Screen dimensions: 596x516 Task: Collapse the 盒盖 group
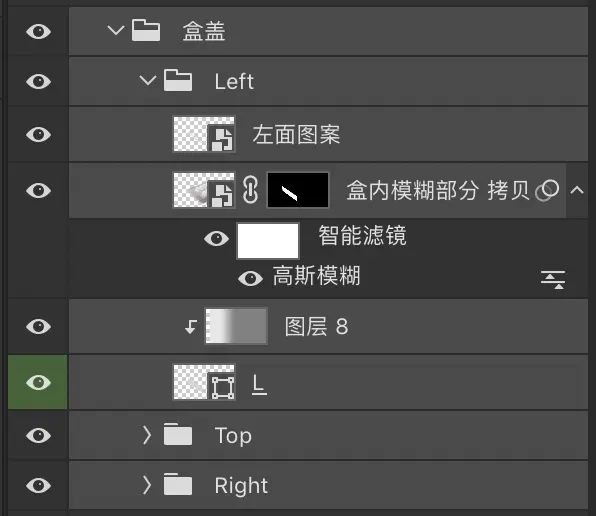(x=116, y=30)
